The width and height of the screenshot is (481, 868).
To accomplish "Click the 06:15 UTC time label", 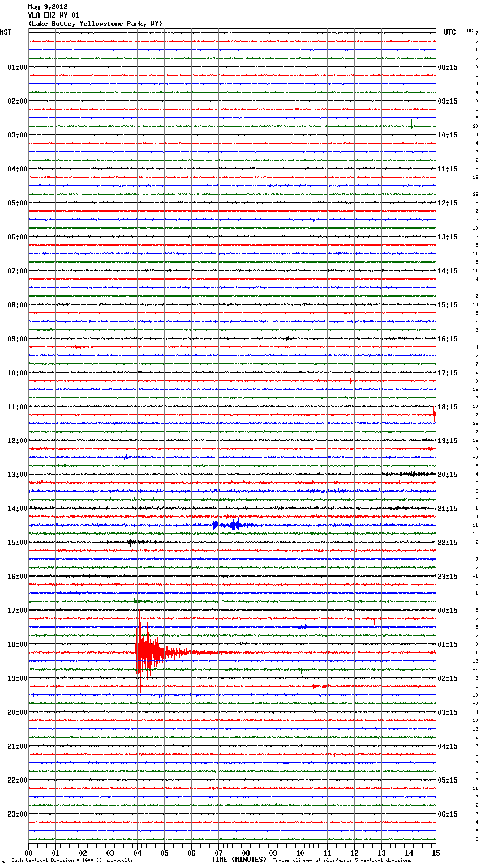I will 448,814.
